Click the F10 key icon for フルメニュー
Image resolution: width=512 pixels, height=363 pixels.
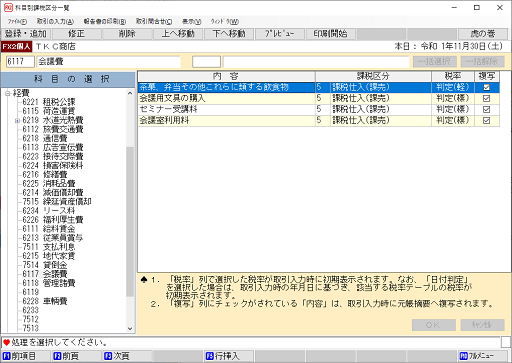(464, 356)
